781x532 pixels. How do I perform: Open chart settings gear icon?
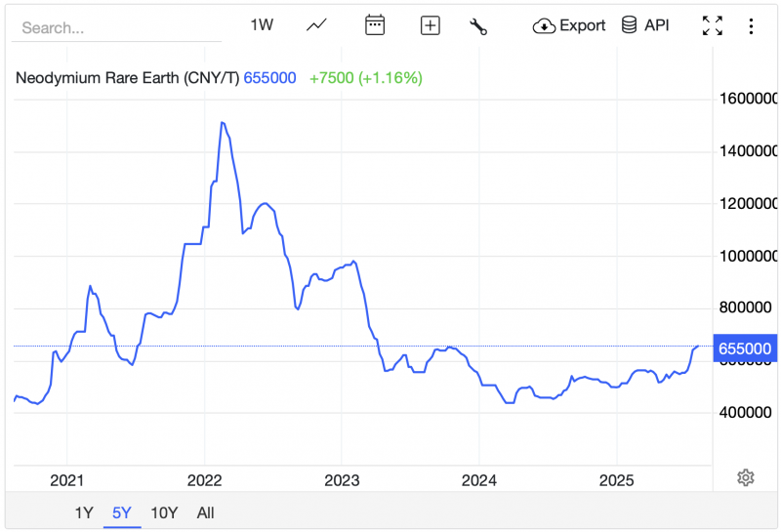pos(746,477)
